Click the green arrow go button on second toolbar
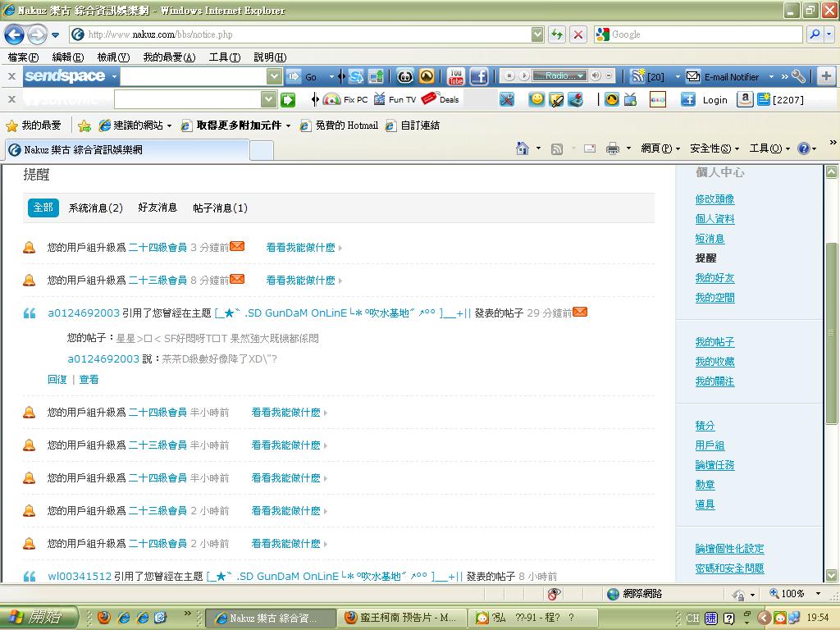 click(x=288, y=99)
